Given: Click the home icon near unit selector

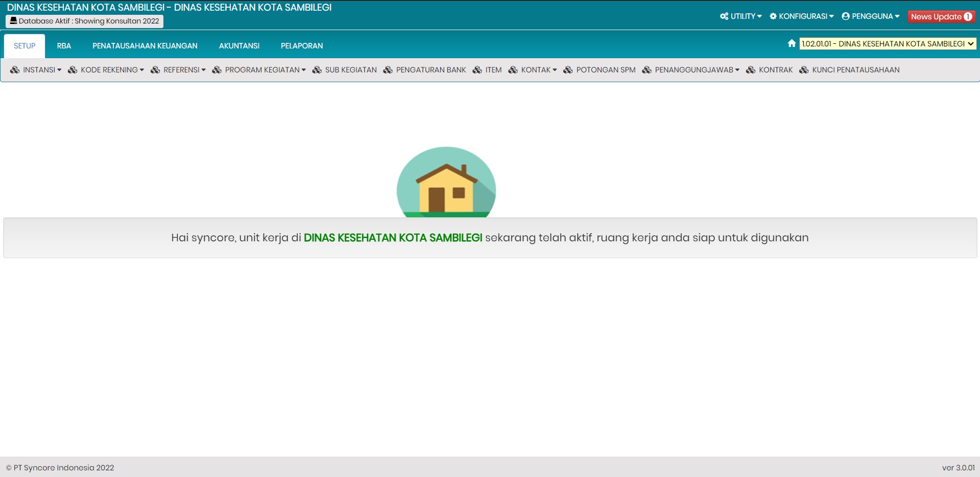Looking at the screenshot, I should click(x=792, y=43).
